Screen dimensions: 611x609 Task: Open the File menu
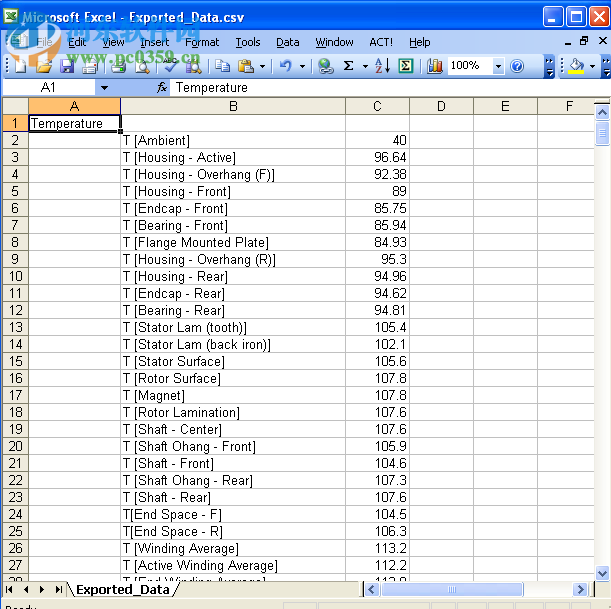(x=44, y=42)
